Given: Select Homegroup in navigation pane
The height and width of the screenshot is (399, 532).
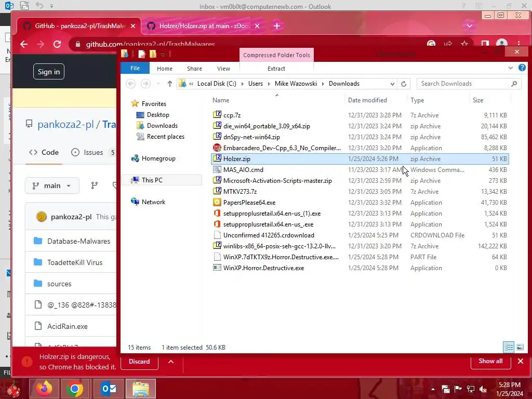Looking at the screenshot, I should [158, 158].
